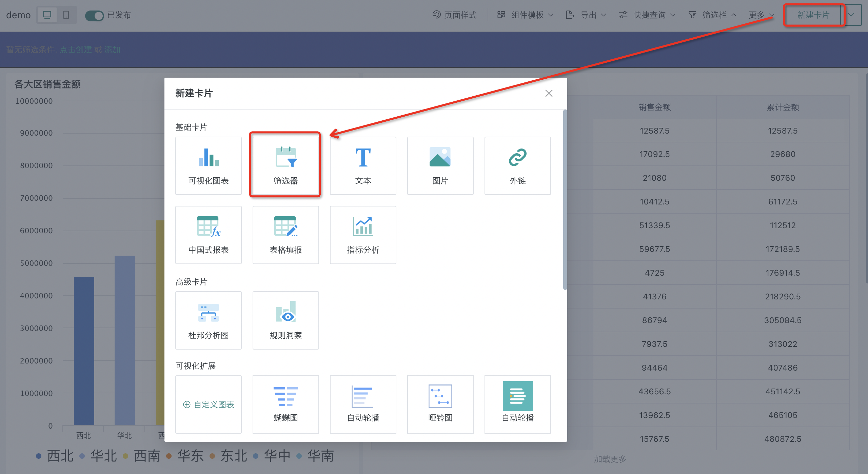Select 自动轮播 card with teal icon
The height and width of the screenshot is (474, 868).
[x=517, y=404]
